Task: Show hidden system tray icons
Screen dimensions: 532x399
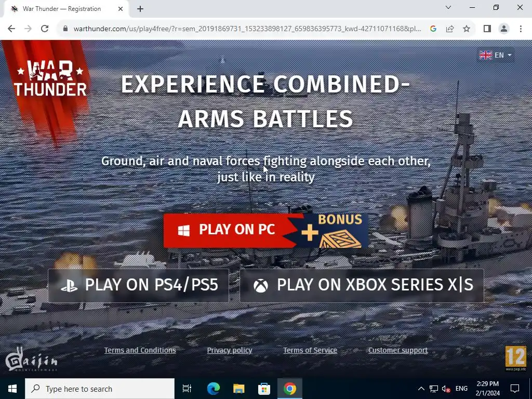Action: pos(421,389)
